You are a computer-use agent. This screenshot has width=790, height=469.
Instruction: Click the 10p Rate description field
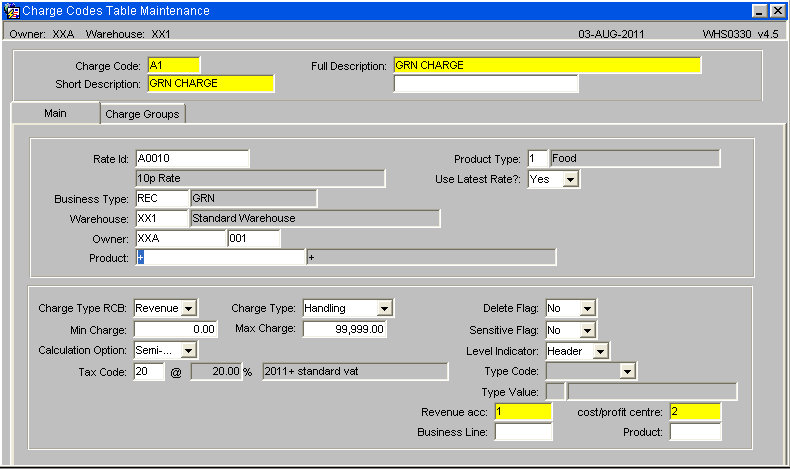[260, 178]
